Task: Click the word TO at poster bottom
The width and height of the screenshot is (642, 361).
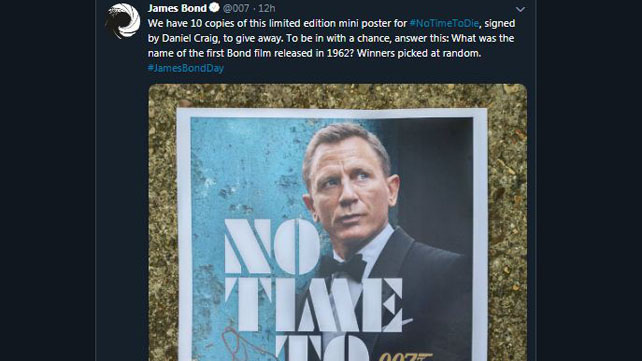Action: pyautogui.click(x=323, y=348)
